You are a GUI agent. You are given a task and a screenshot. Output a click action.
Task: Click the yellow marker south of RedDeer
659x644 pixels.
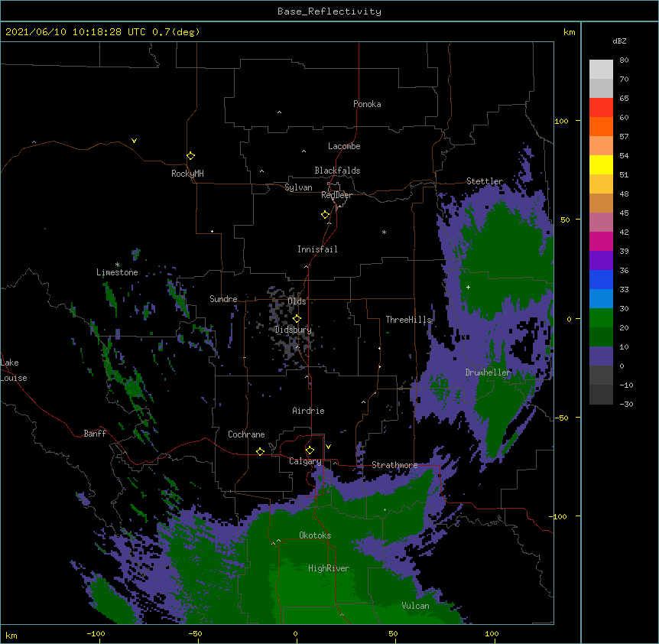click(326, 215)
